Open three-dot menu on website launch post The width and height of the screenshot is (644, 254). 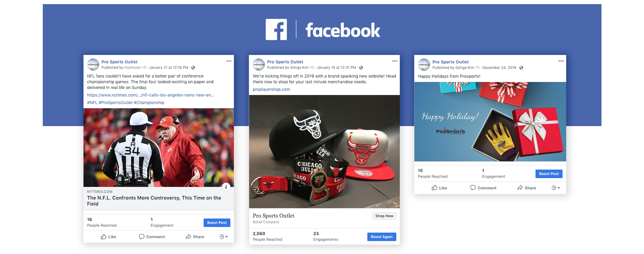pos(395,61)
